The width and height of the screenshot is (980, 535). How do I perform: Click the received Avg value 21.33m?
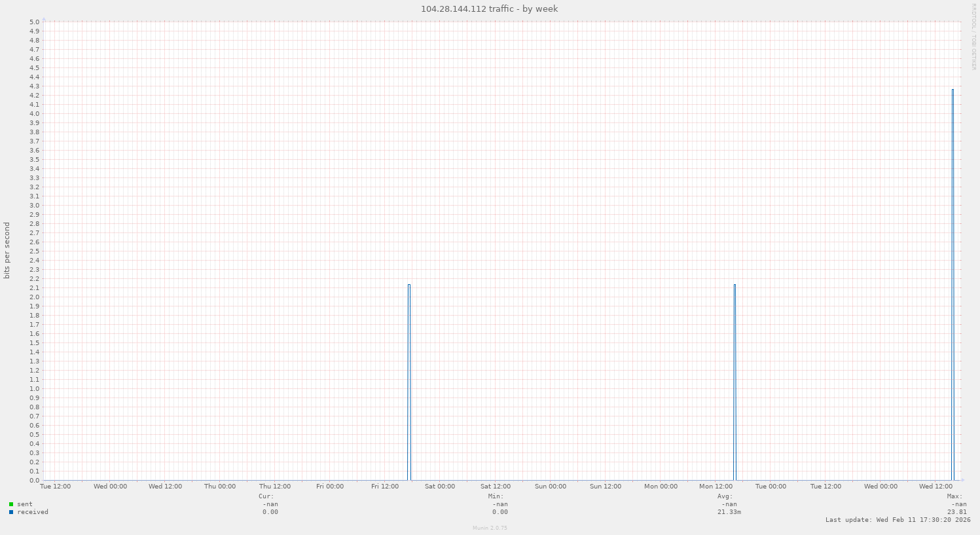729,512
